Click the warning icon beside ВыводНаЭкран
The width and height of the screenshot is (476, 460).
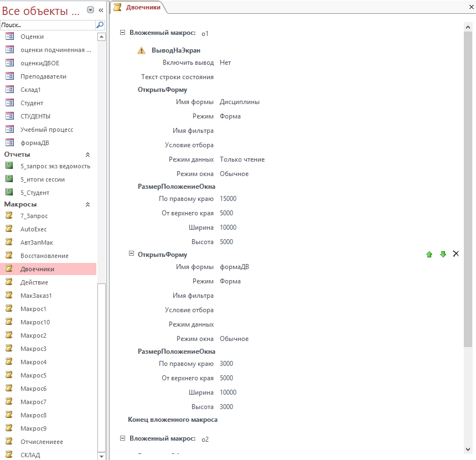pos(141,50)
